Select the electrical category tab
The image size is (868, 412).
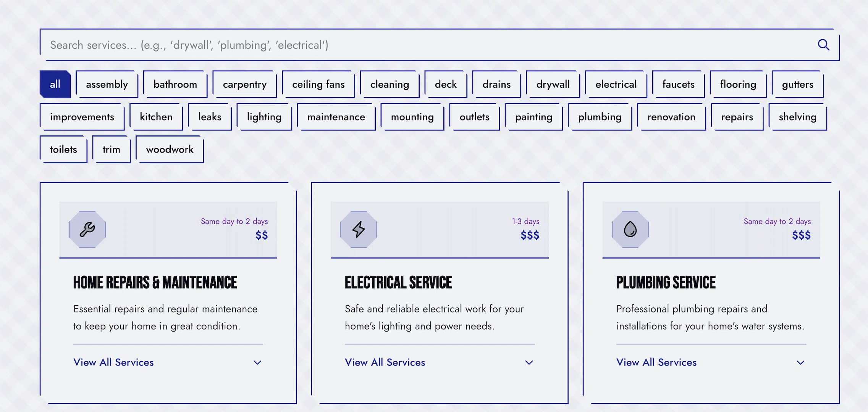click(616, 84)
